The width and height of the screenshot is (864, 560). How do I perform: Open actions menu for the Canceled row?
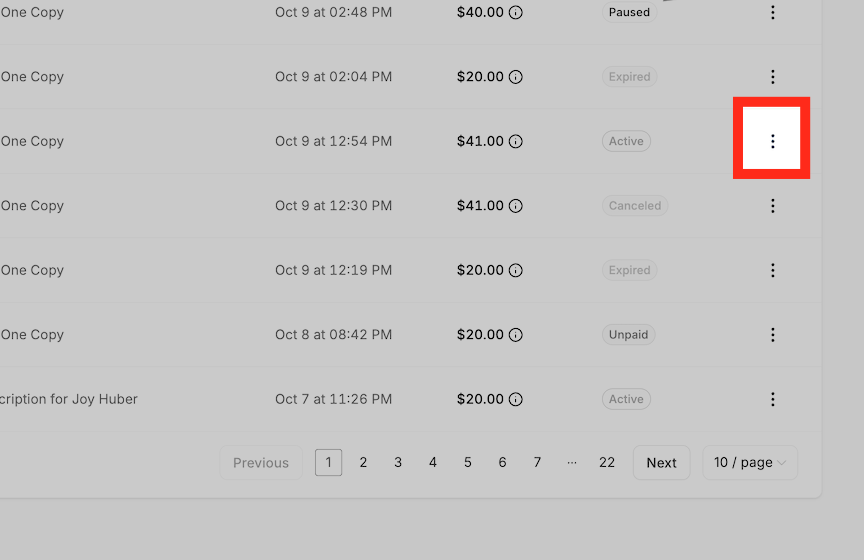pyautogui.click(x=773, y=206)
